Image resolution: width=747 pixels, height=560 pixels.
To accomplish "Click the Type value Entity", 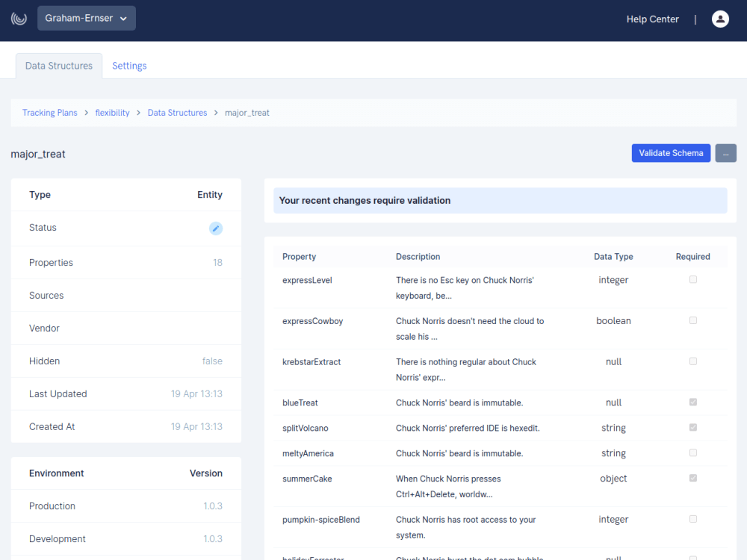I will tap(210, 195).
